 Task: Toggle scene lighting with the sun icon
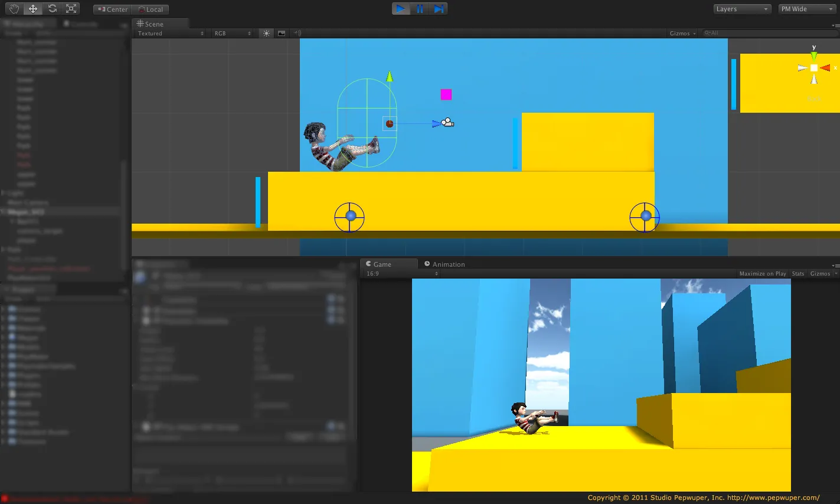[x=266, y=33]
